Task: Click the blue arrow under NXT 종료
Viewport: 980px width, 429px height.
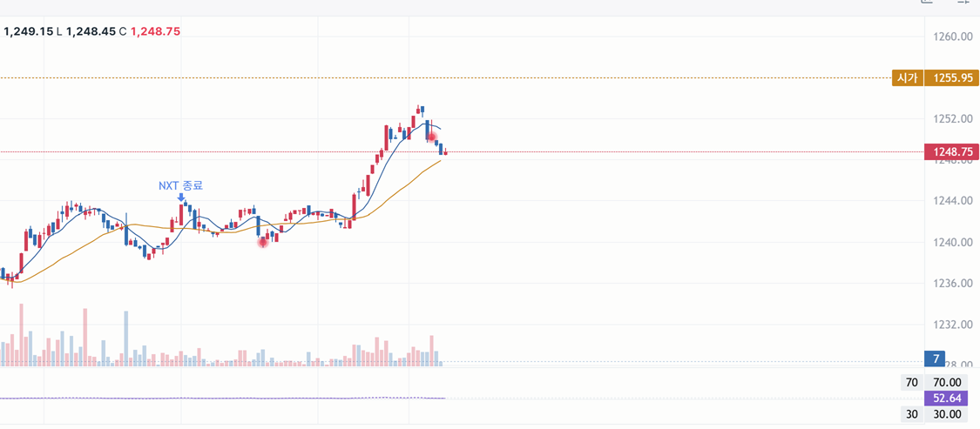Action: [x=180, y=198]
